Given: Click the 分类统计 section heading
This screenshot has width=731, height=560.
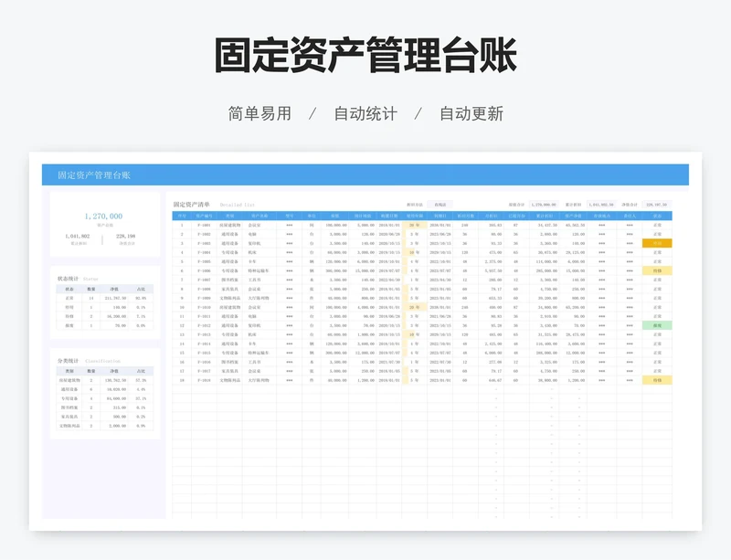Looking at the screenshot, I should coord(68,361).
